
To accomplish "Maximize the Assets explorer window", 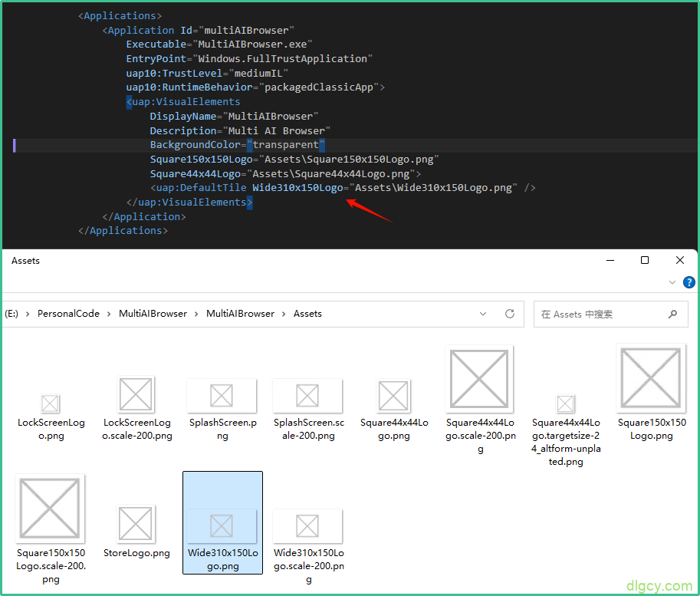I will pyautogui.click(x=645, y=261).
